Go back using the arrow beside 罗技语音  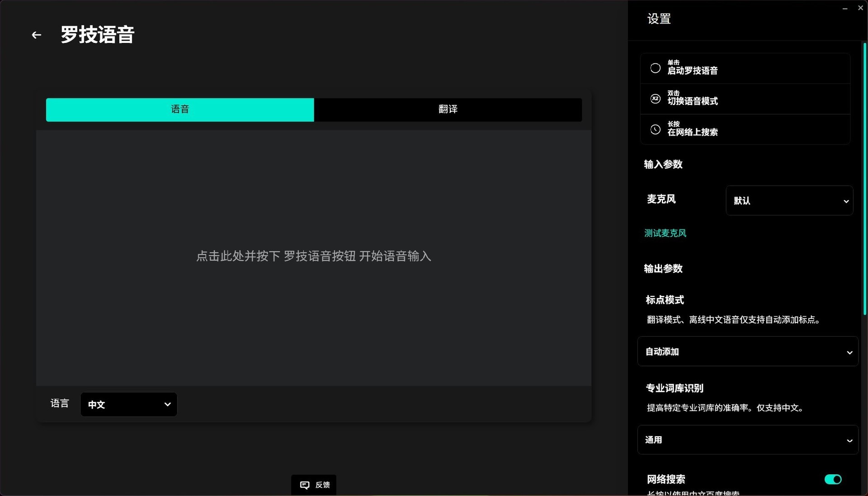coord(36,35)
